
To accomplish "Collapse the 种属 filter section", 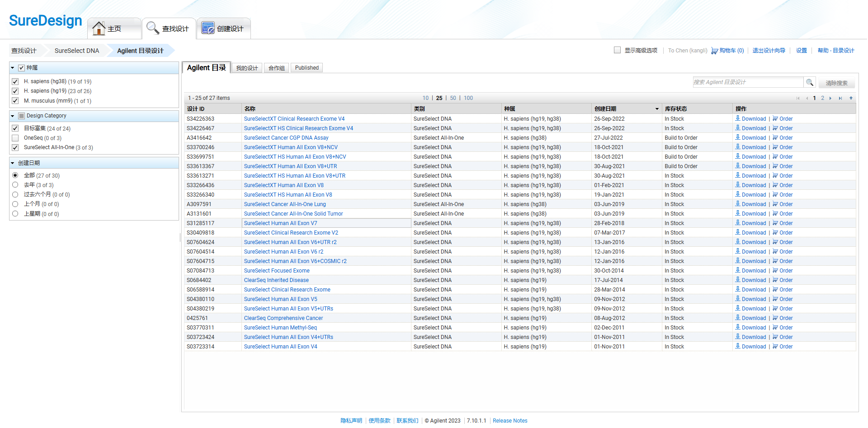I will click(13, 68).
